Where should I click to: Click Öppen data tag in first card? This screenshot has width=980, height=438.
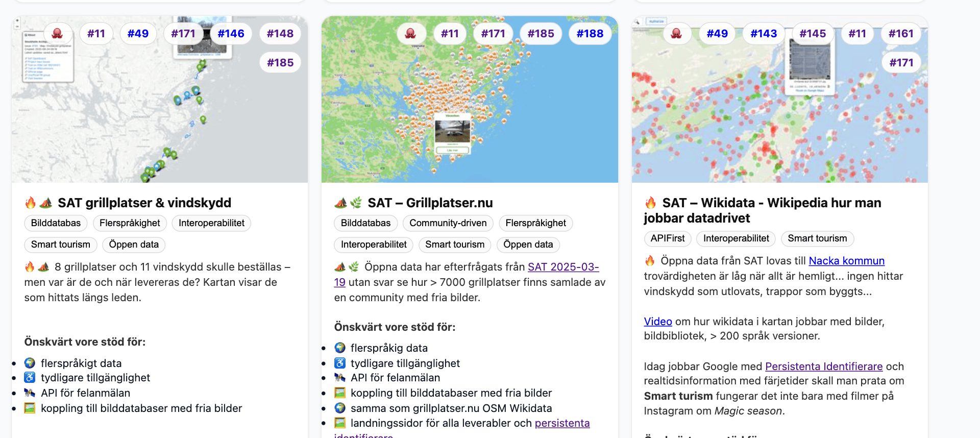[x=134, y=245]
